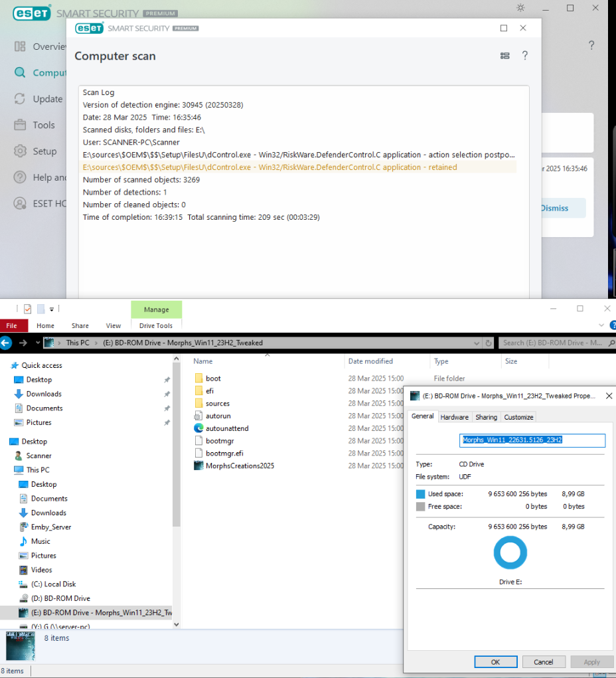Open Tools in the ESET sidebar
The height and width of the screenshot is (678, 616).
point(35,125)
